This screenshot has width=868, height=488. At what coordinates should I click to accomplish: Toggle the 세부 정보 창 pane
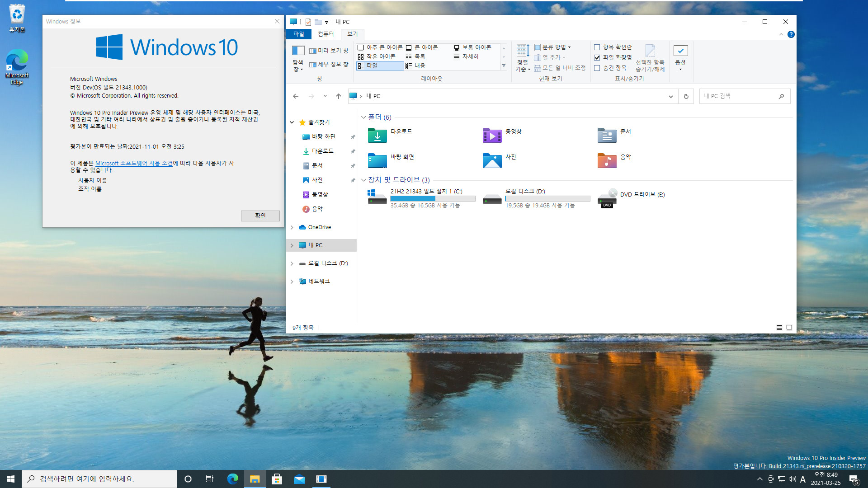(329, 65)
